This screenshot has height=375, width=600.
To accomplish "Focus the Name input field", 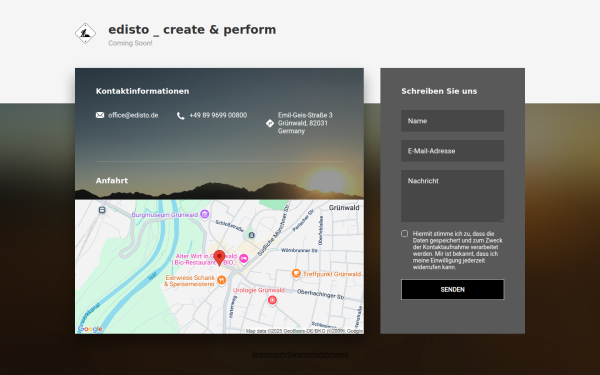I will [x=453, y=121].
